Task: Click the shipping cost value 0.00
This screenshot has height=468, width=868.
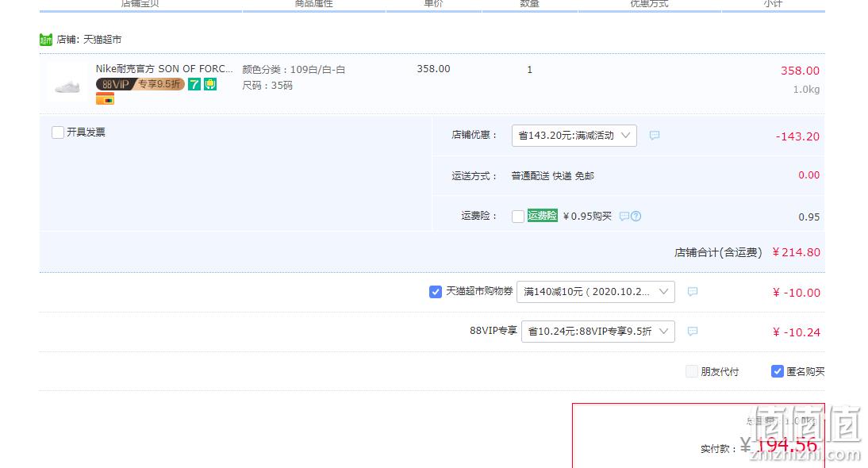Action: point(808,175)
